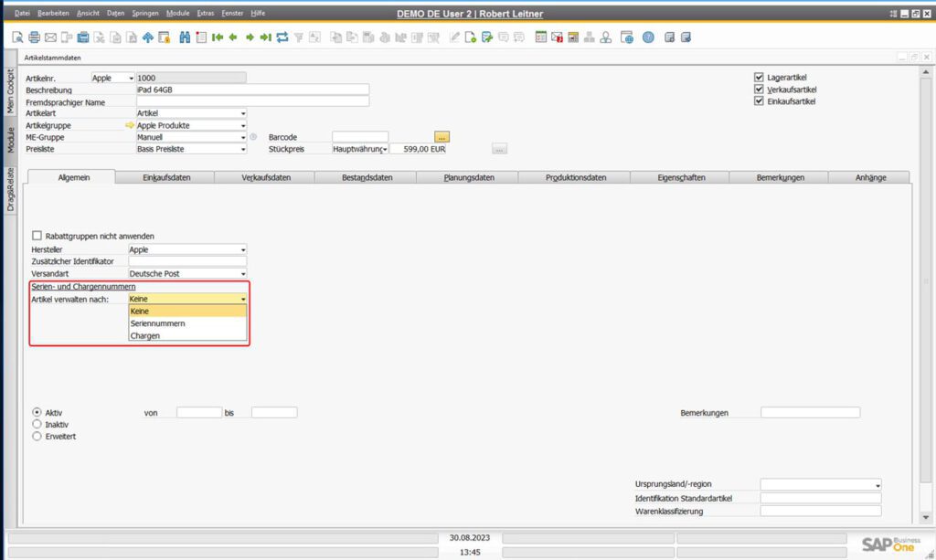Click the user person icon in toolbar
936x560 pixels.
(x=606, y=37)
